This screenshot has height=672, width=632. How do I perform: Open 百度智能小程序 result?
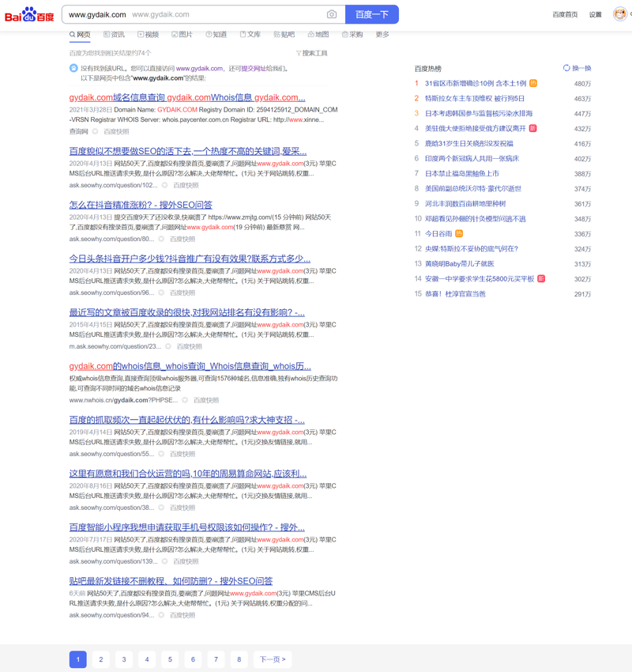(x=187, y=527)
